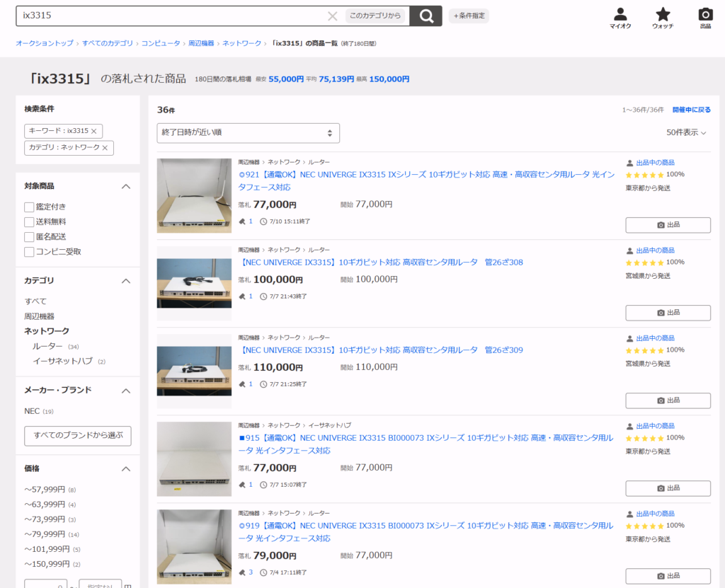725x588 pixels.
Task: Filter price ～63,999円
Action: click(50, 505)
